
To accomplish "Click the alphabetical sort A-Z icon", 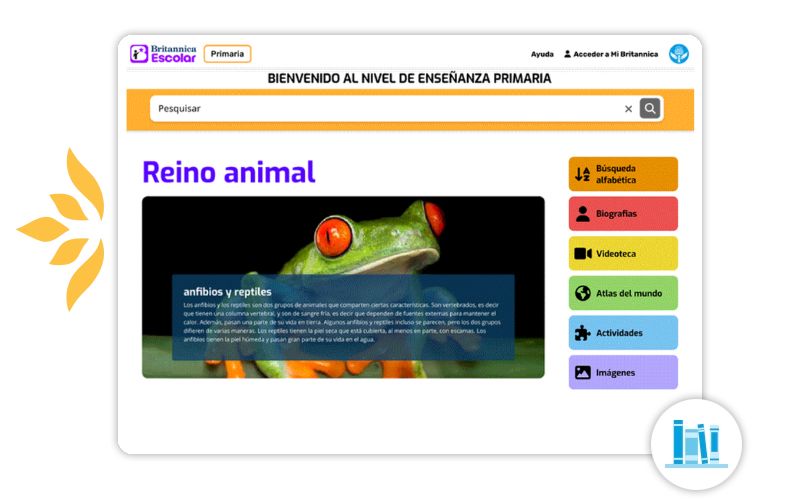I will 582,174.
